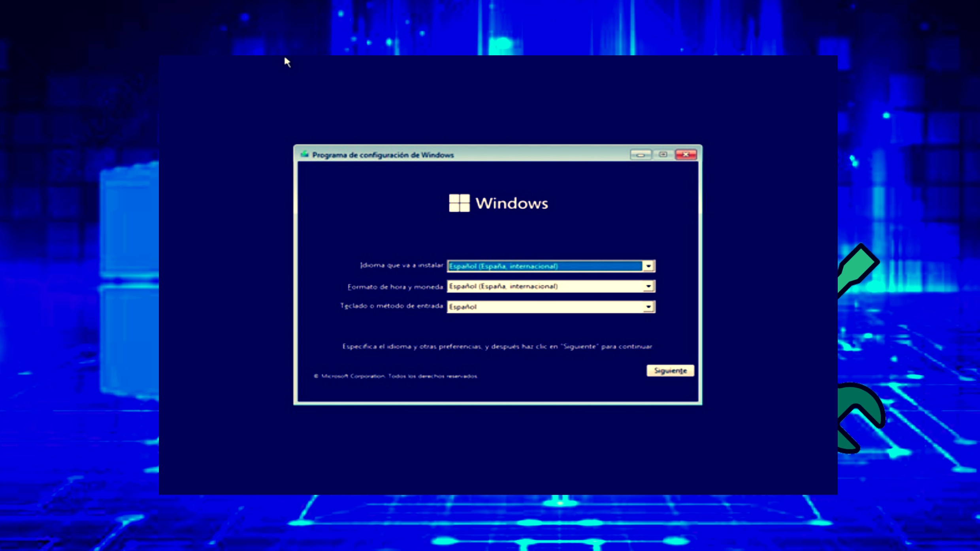Screen dimensions: 980x551
Task: Minimize the Windows setup dialog
Action: tap(641, 155)
